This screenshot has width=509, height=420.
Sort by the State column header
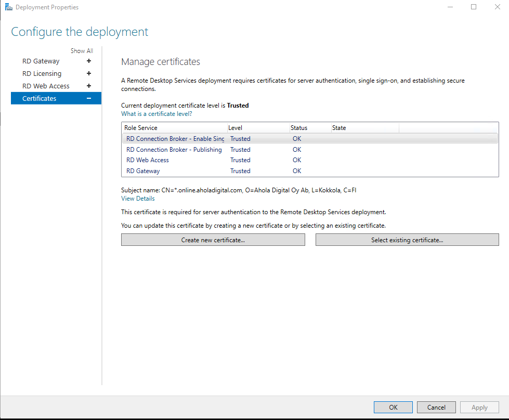[365, 128]
